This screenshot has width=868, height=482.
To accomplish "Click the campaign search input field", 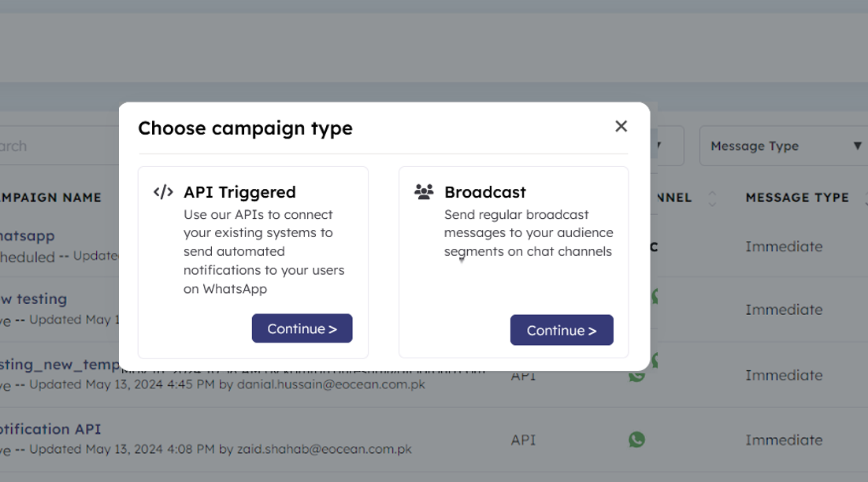I will coord(47,146).
